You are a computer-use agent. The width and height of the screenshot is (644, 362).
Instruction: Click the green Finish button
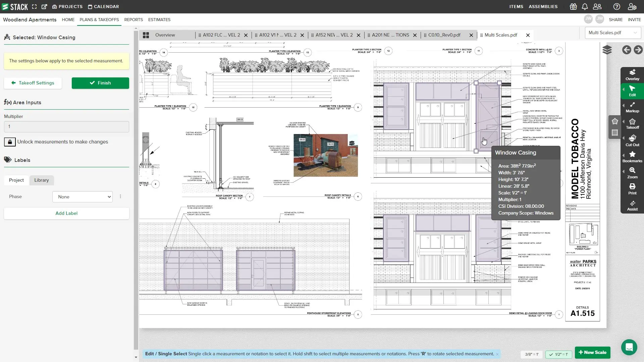point(100,83)
